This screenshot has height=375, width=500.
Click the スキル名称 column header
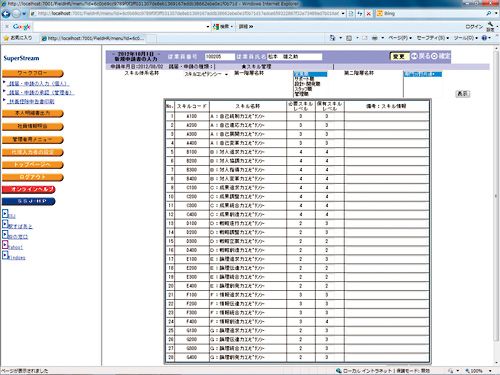click(248, 106)
